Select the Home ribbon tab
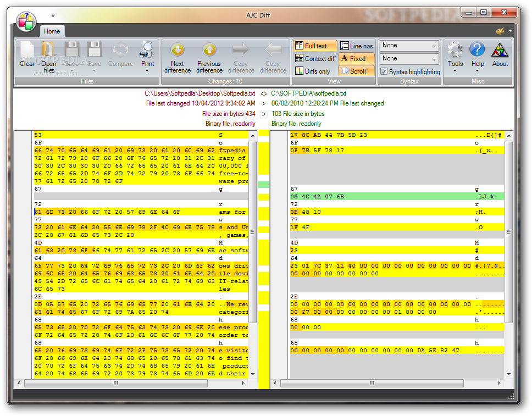This screenshot has height=416, width=532. 52,31
